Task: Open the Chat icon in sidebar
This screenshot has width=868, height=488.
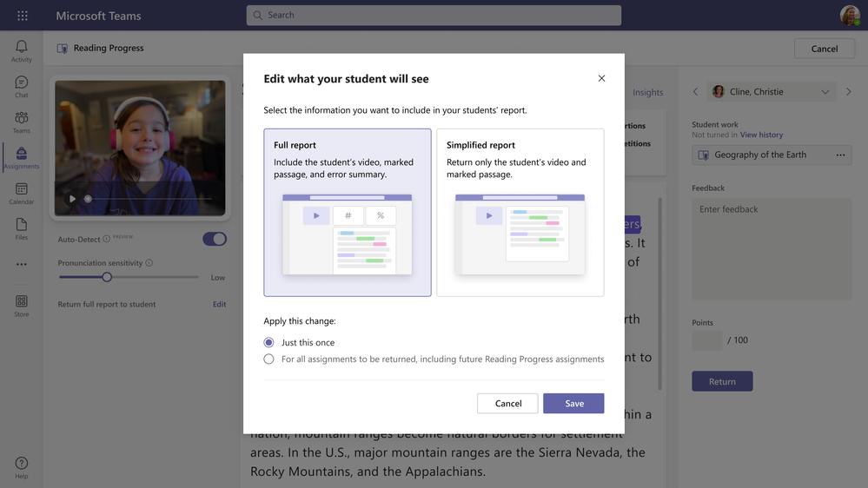Action: click(x=22, y=82)
